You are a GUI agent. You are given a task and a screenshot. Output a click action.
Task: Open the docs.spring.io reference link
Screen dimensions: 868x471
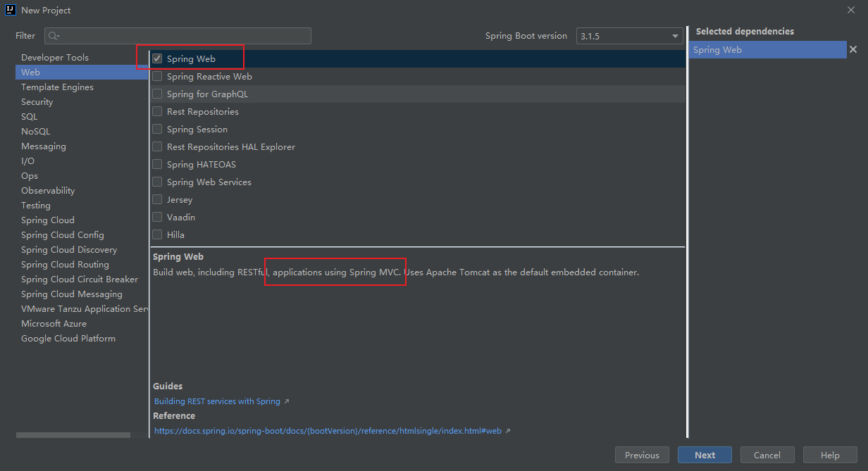coord(328,431)
